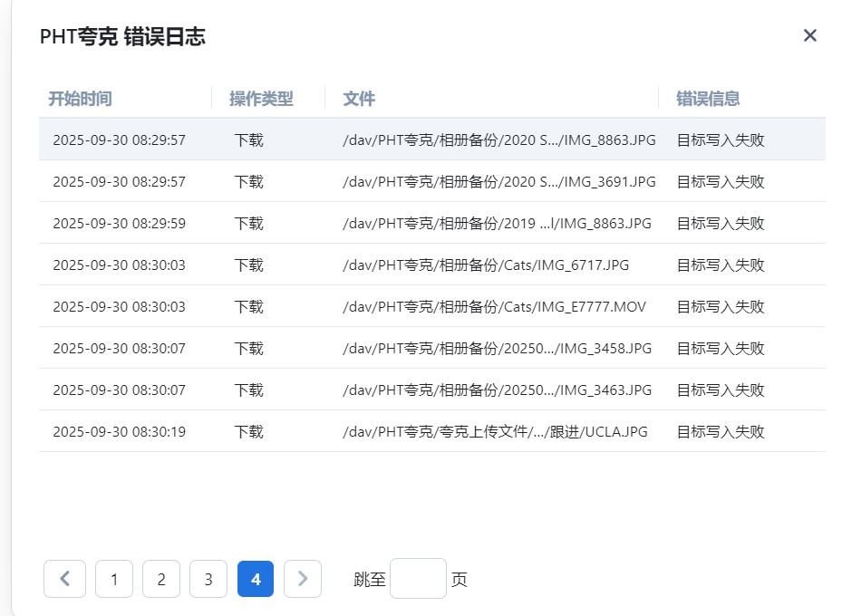The height and width of the screenshot is (616, 842).
Task: Click 目标写入失败 in the IMG_3458.JPG row
Action: click(x=721, y=348)
